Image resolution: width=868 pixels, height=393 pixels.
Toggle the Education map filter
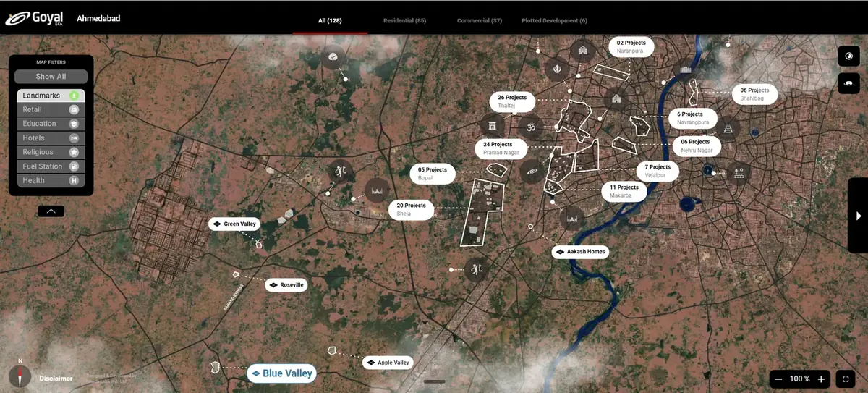tap(51, 124)
